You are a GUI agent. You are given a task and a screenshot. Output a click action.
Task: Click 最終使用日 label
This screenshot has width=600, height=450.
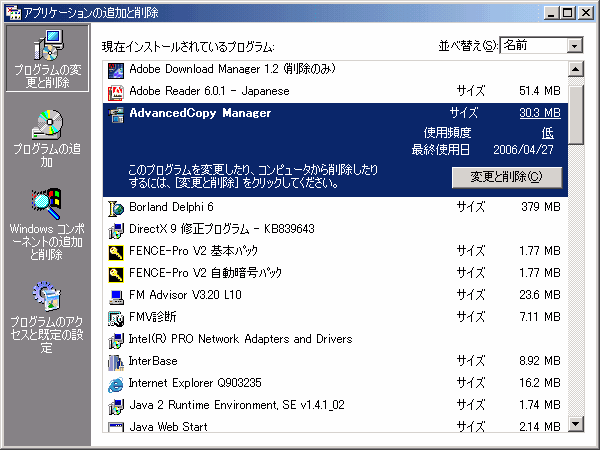(x=441, y=150)
